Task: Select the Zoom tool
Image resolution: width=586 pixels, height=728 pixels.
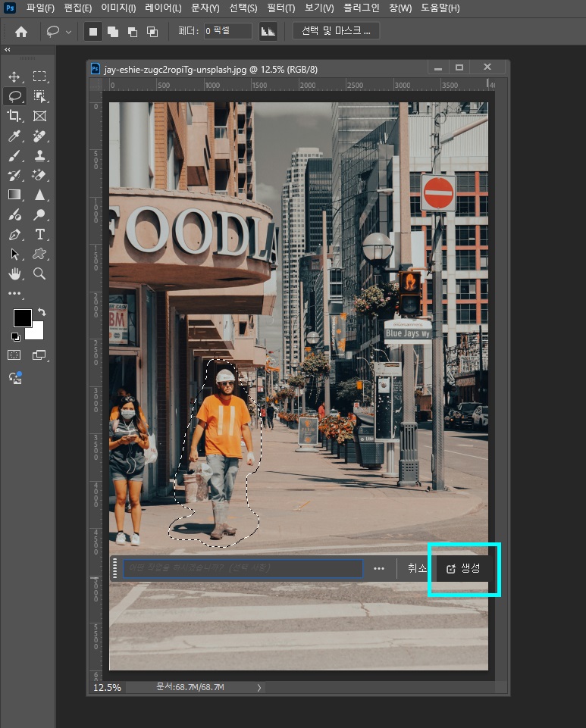Action: point(39,274)
